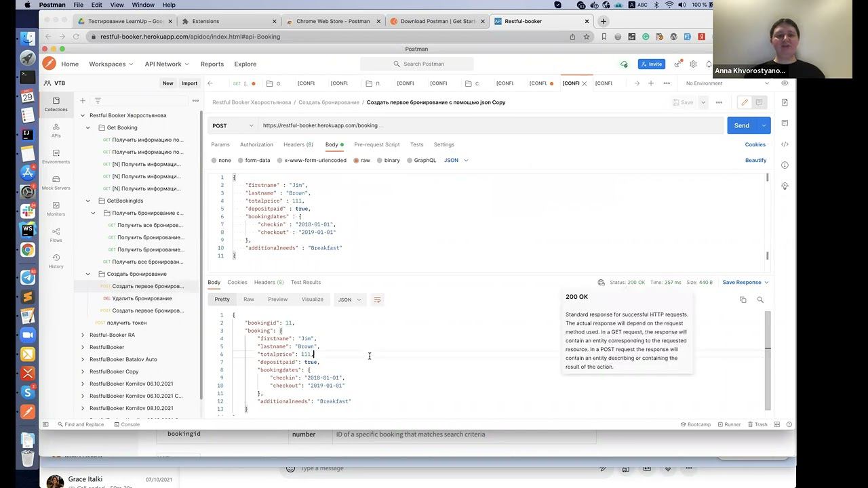Viewport: 868px width, 488px height.
Task: Switch to the Params tab
Action: coord(220,144)
